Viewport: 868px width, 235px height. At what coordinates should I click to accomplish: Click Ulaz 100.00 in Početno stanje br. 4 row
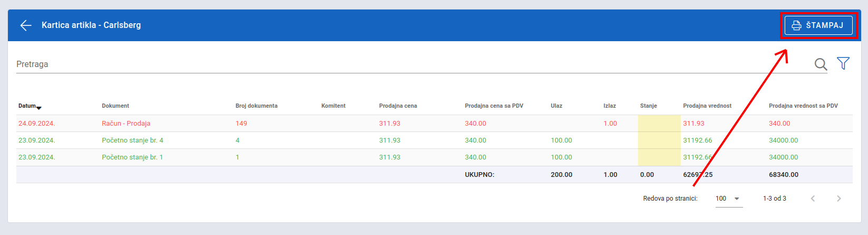click(x=562, y=140)
